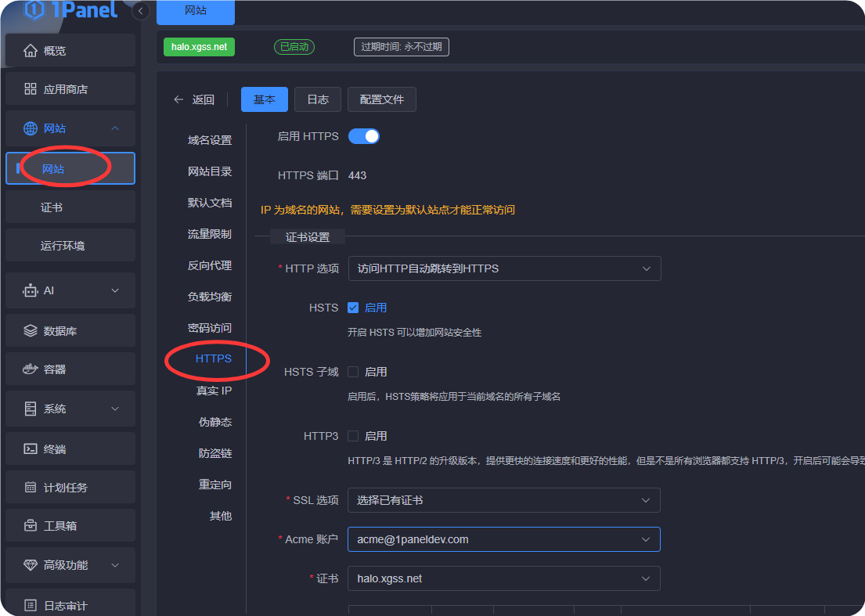The height and width of the screenshot is (616, 865).
Task: Open the HTTP 选项 dropdown
Action: [503, 268]
